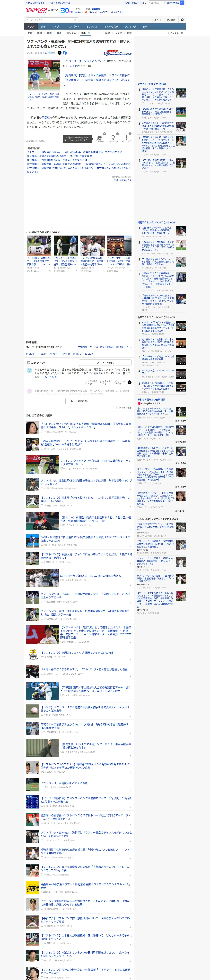The height and width of the screenshot is (980, 210).
Task: Open the ランキング navigation tab
Action: tap(130, 27)
